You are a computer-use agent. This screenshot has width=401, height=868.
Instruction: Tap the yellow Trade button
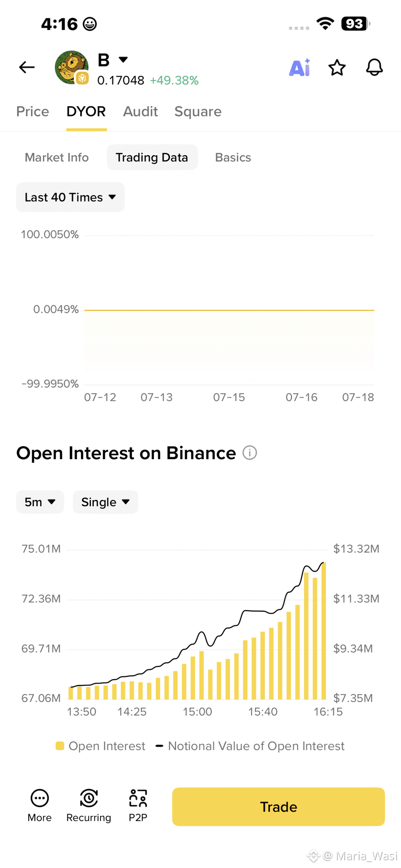[279, 807]
